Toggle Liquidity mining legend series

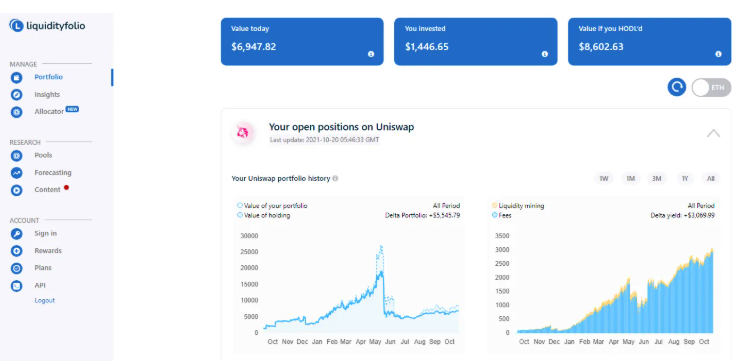[518, 205]
